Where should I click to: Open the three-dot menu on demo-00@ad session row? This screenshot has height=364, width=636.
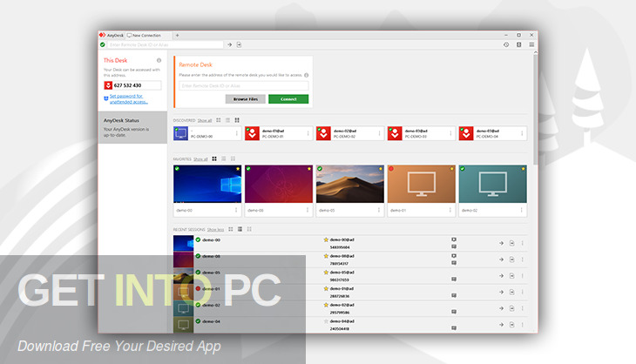(x=523, y=243)
